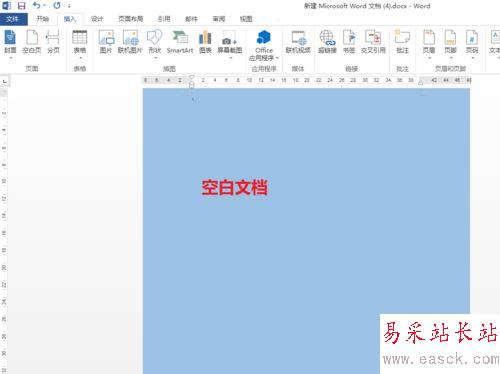500x374 pixels.
Task: Click the tab-stop selector beside the ruler
Action: pos(4,81)
